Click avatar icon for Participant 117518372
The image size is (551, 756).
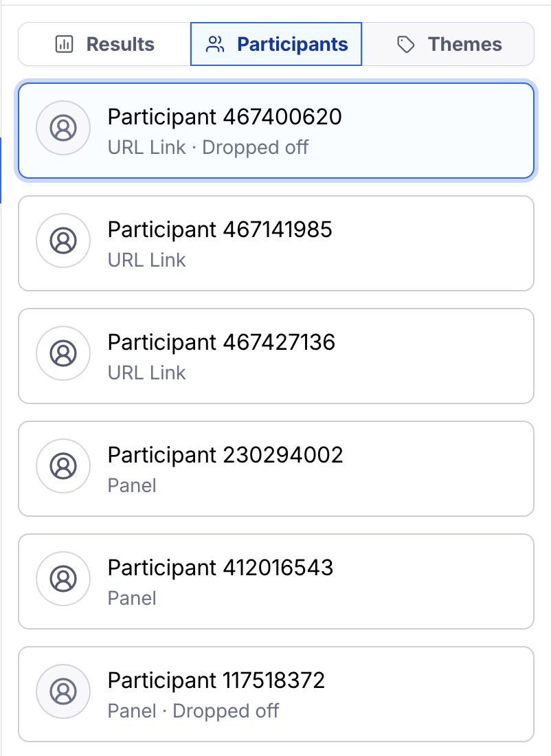tap(63, 691)
